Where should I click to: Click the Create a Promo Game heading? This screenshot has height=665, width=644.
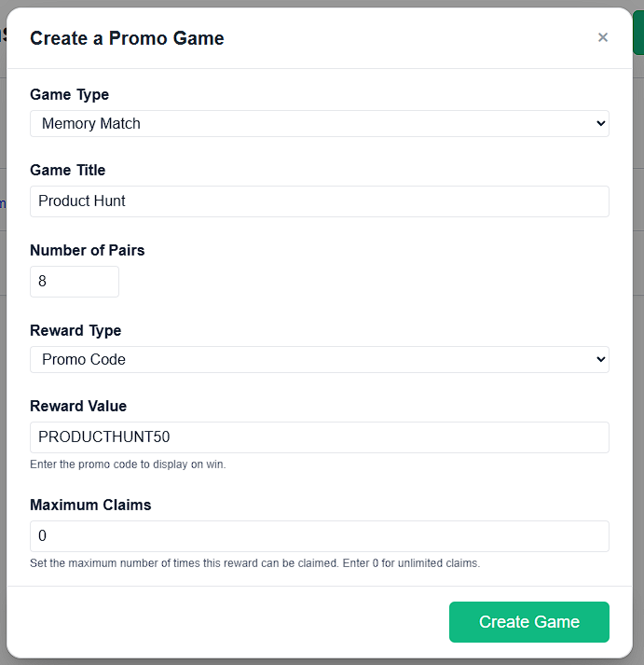127,38
